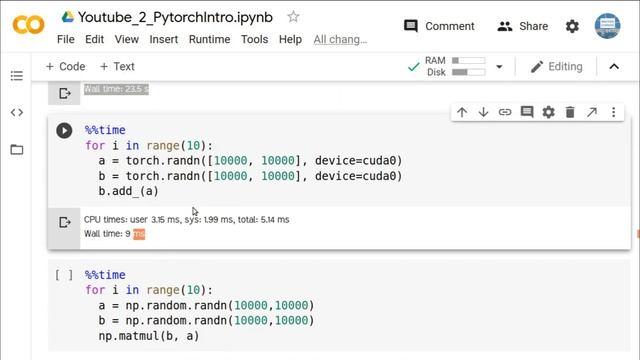Add a comment to the cell
The image size is (640, 360).
click(x=527, y=112)
